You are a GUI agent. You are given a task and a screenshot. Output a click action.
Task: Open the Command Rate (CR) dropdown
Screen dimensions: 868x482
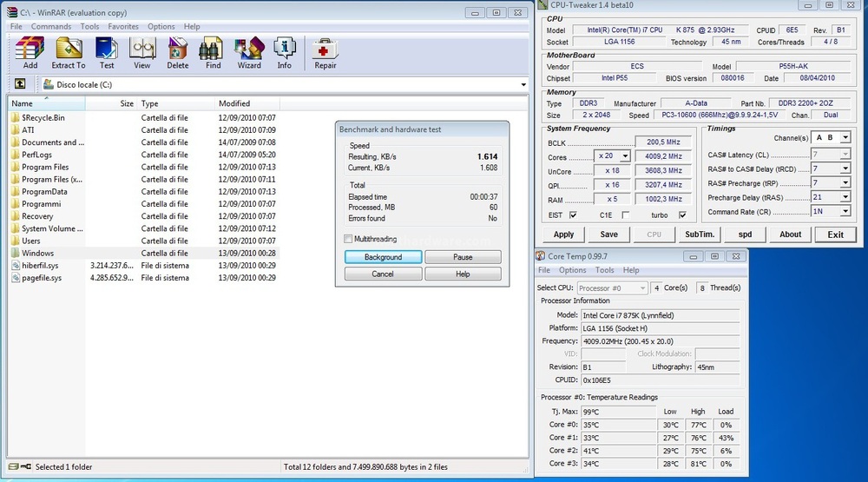pos(845,212)
